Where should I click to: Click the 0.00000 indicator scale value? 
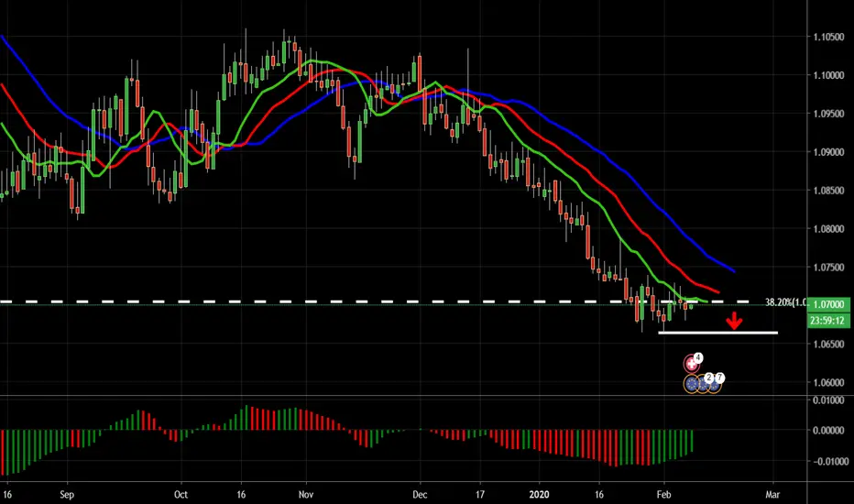click(x=829, y=431)
